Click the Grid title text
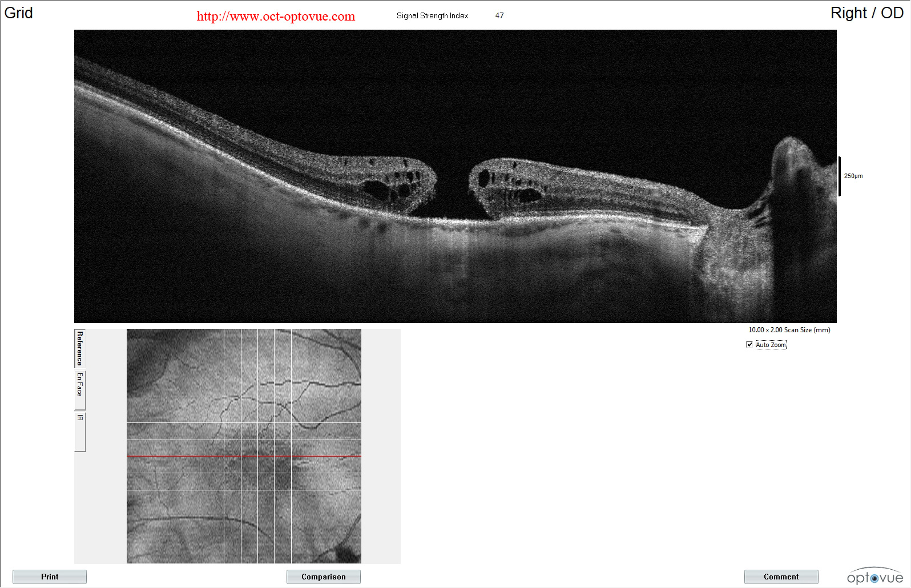 pos(18,13)
